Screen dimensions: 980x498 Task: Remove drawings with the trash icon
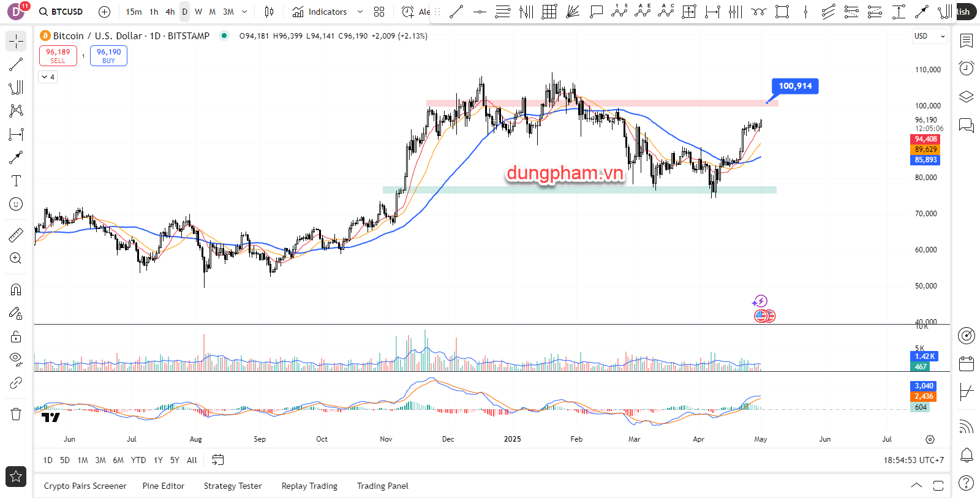[16, 414]
